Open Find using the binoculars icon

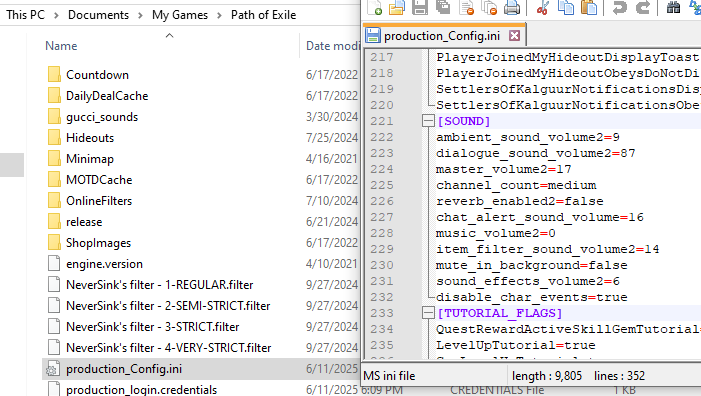point(673,7)
